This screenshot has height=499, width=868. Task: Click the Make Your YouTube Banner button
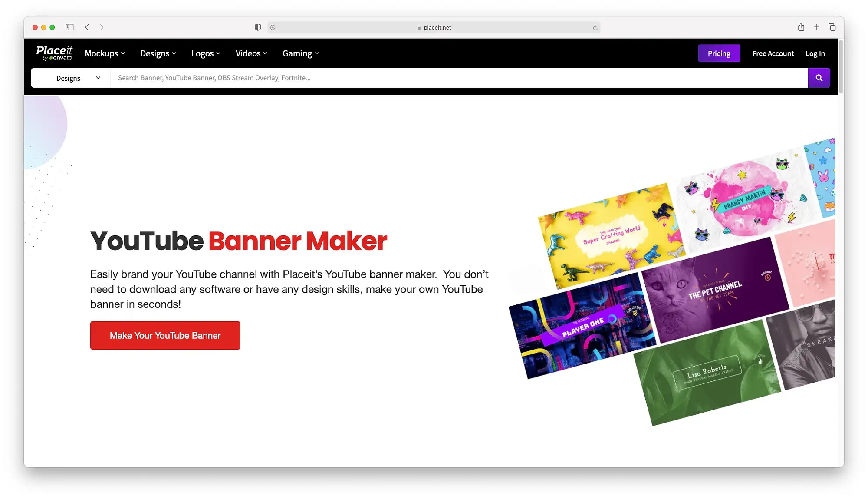click(x=165, y=335)
